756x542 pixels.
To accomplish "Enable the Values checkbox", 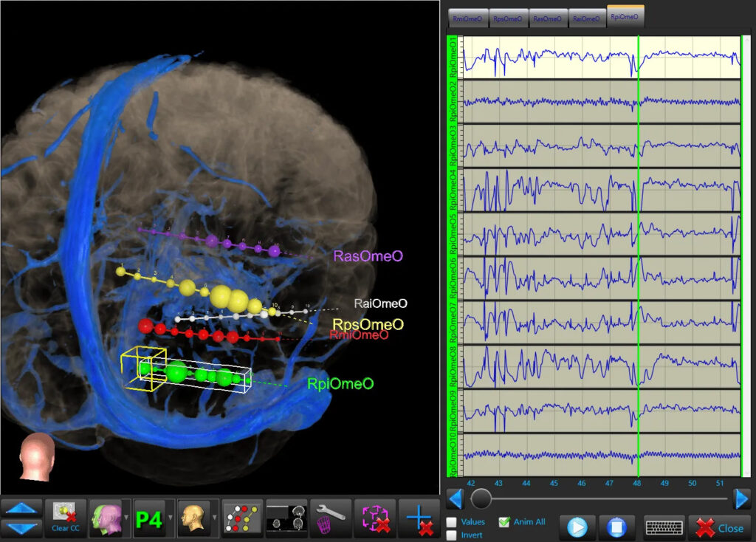I will tap(451, 523).
